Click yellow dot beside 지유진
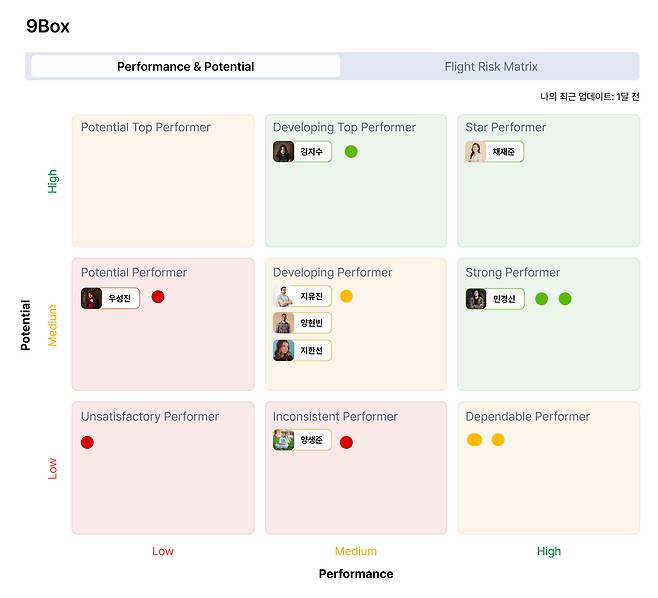This screenshot has width=658, height=598. point(346,296)
